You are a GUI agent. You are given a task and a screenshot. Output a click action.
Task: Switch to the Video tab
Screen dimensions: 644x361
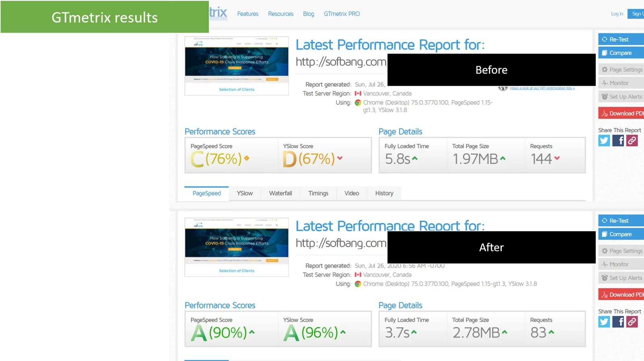coord(352,193)
